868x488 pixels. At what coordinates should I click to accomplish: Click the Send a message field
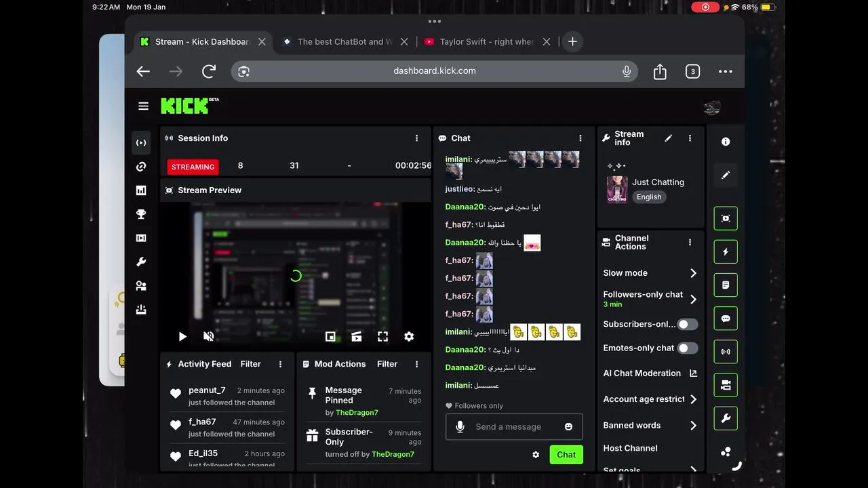point(514,426)
